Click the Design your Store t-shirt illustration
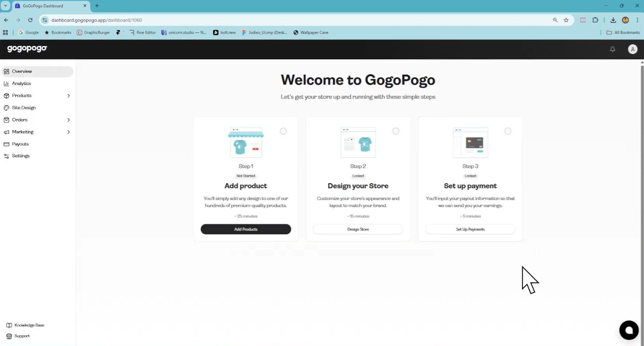 click(x=358, y=142)
